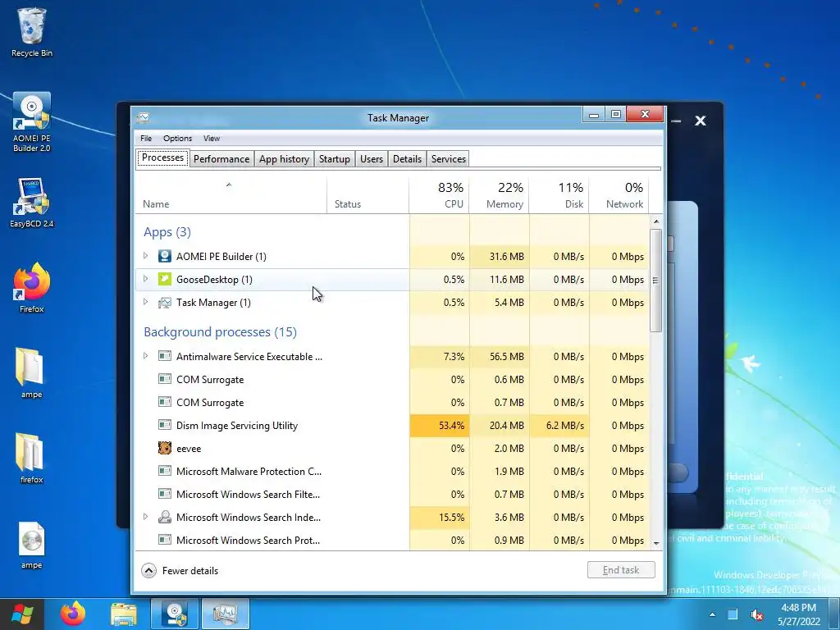Open the ampe folder on desktop
Viewport: 840px width, 630px height.
[31, 373]
